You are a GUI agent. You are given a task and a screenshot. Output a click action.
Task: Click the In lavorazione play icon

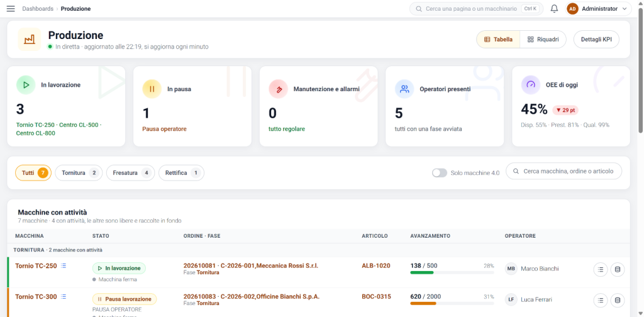(26, 85)
